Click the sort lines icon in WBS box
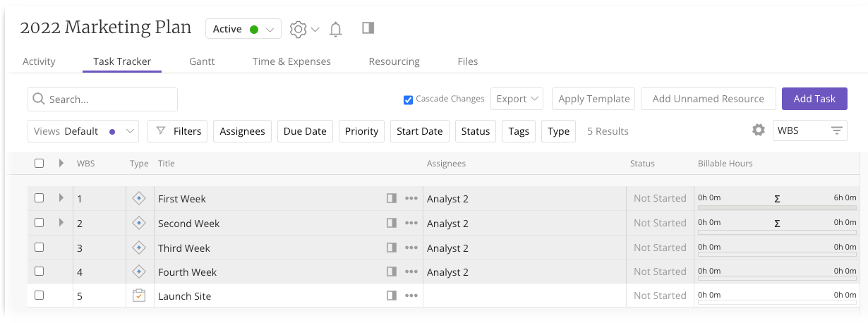 click(x=836, y=130)
